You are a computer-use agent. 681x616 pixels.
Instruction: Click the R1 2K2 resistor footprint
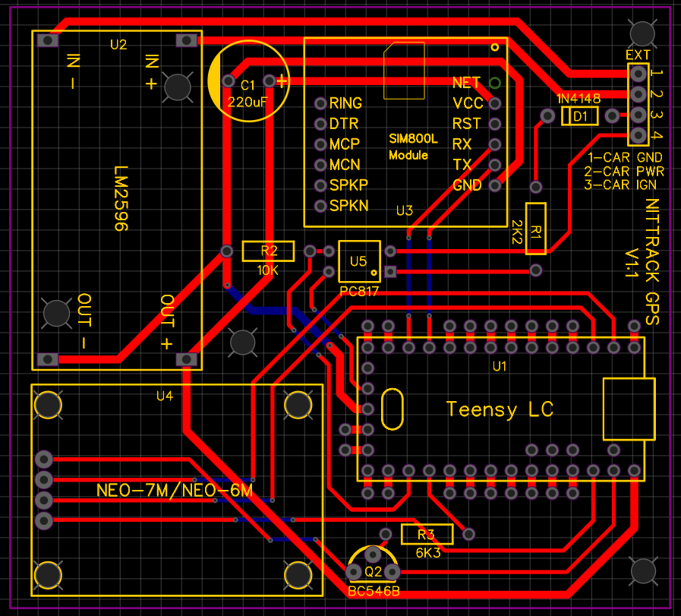537,228
